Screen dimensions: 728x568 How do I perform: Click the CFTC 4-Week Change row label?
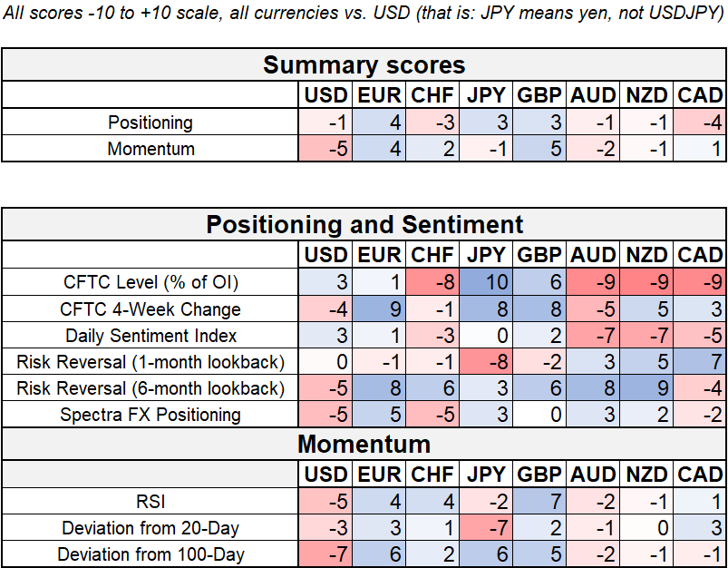click(150, 309)
